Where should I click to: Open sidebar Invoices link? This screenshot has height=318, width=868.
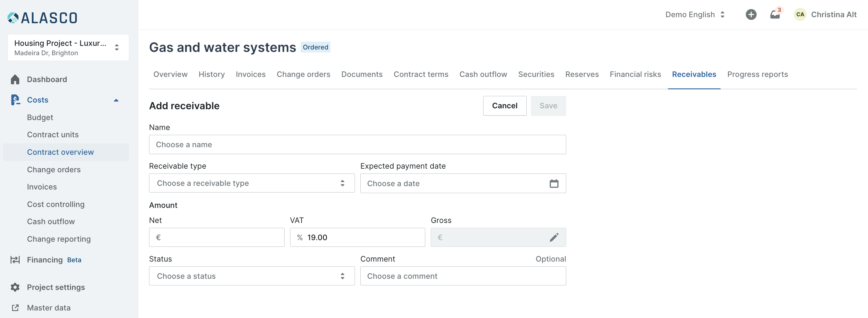point(42,187)
